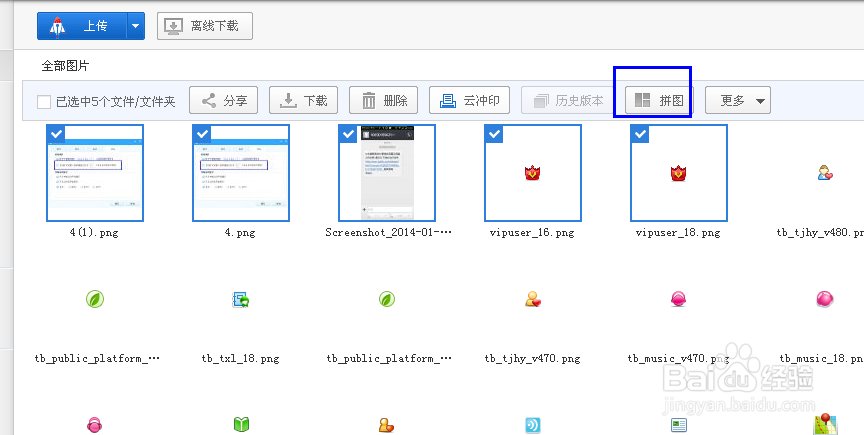Click the file name 4.png
The image size is (864, 435).
pos(240,233)
